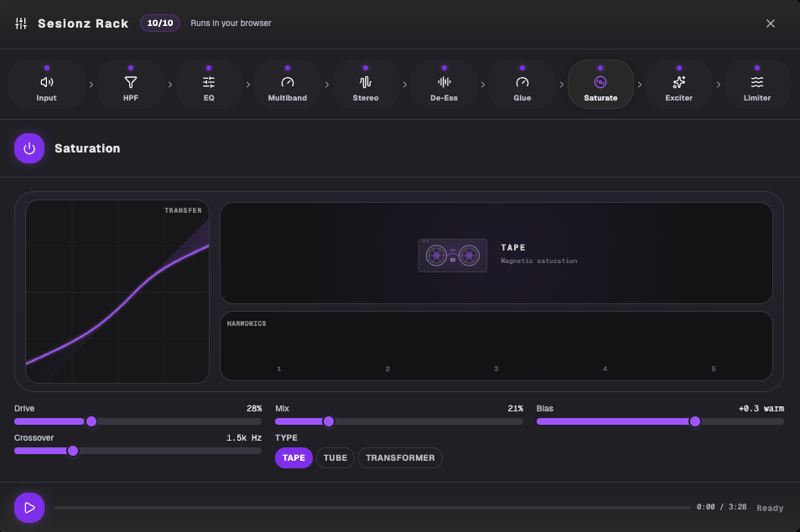
Task: Select the HPF filter module
Action: pos(131,84)
